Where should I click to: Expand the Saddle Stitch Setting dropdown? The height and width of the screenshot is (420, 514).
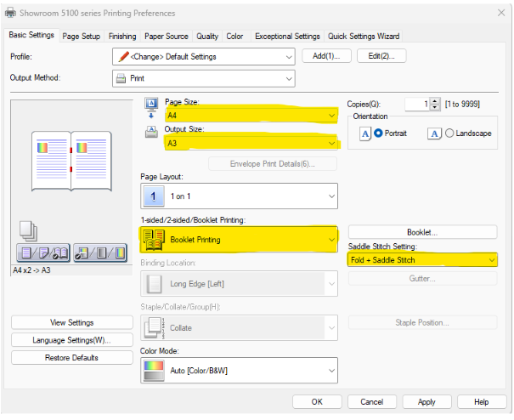490,260
